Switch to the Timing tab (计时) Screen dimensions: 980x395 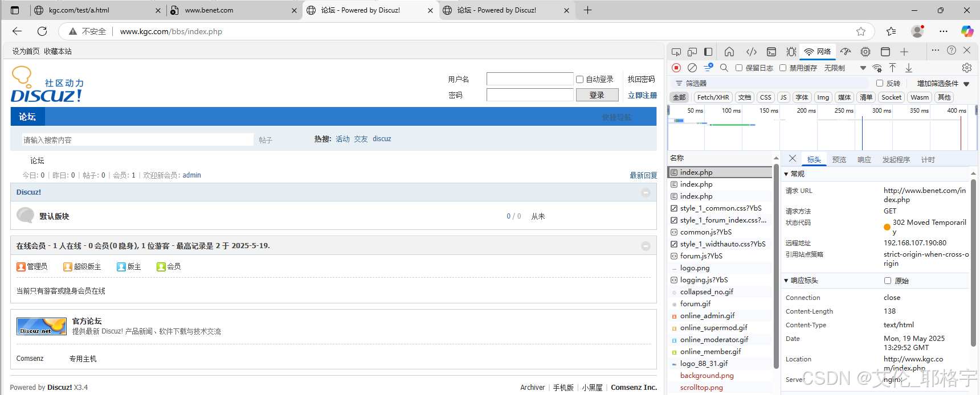tap(928, 160)
